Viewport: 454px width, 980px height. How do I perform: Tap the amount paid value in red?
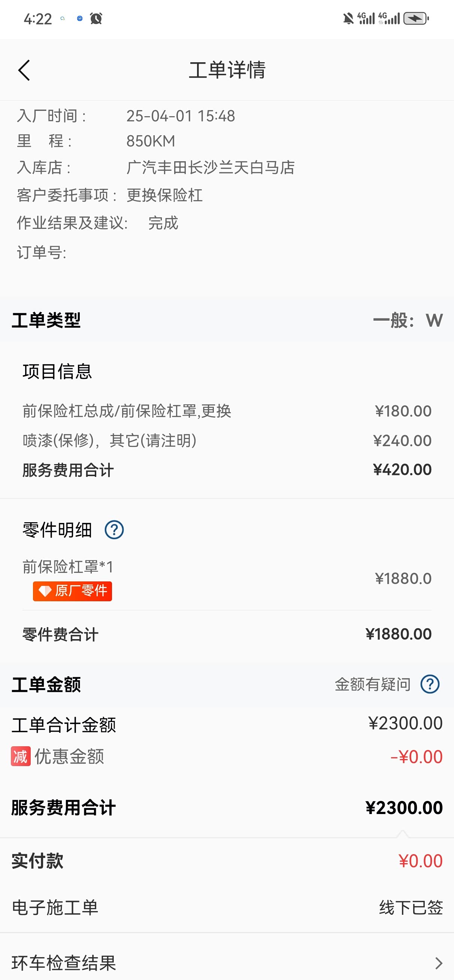pos(420,861)
